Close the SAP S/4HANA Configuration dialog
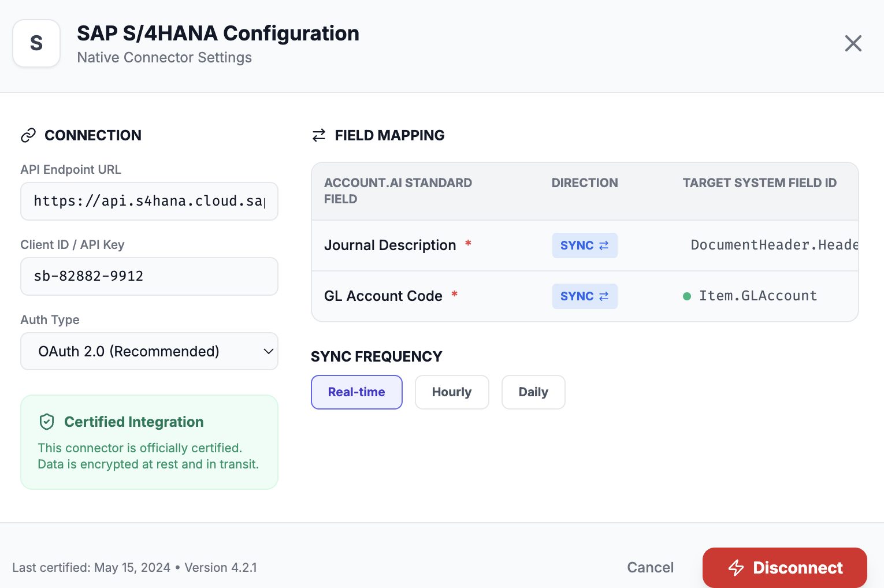Image resolution: width=884 pixels, height=588 pixels. pyautogui.click(x=853, y=43)
